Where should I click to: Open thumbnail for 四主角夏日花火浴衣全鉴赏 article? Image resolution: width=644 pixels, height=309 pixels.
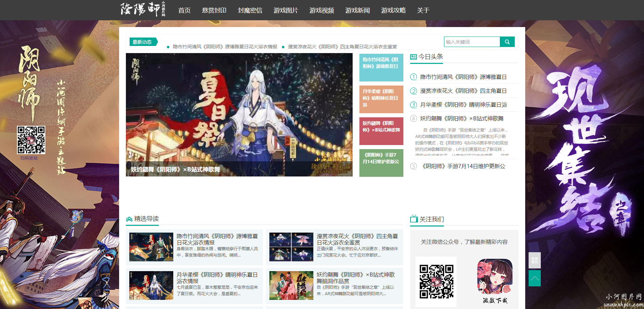291,247
